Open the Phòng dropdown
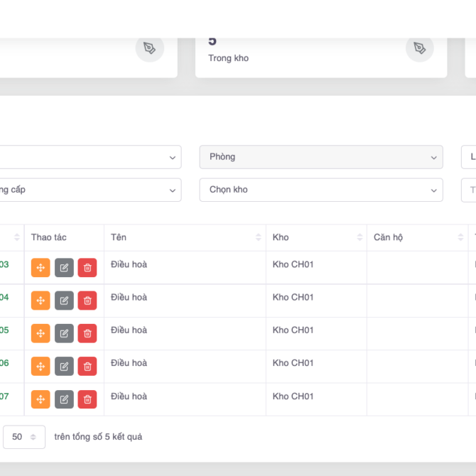 click(320, 157)
